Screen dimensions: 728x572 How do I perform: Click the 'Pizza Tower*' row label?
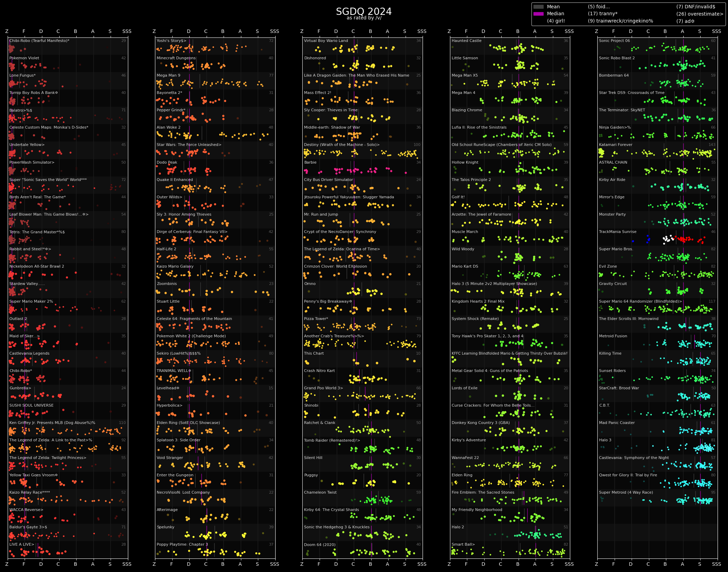click(x=316, y=319)
